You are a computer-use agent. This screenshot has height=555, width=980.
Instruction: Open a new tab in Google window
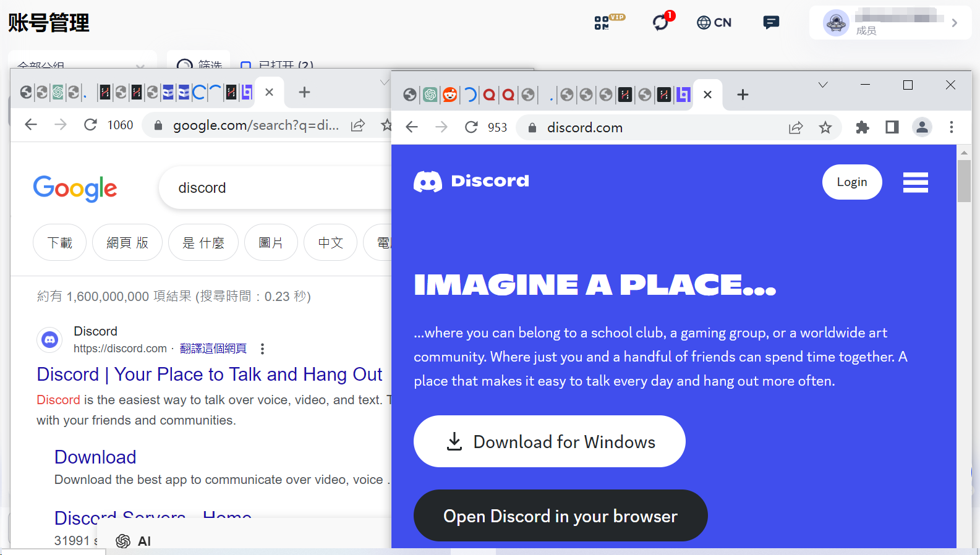304,93
